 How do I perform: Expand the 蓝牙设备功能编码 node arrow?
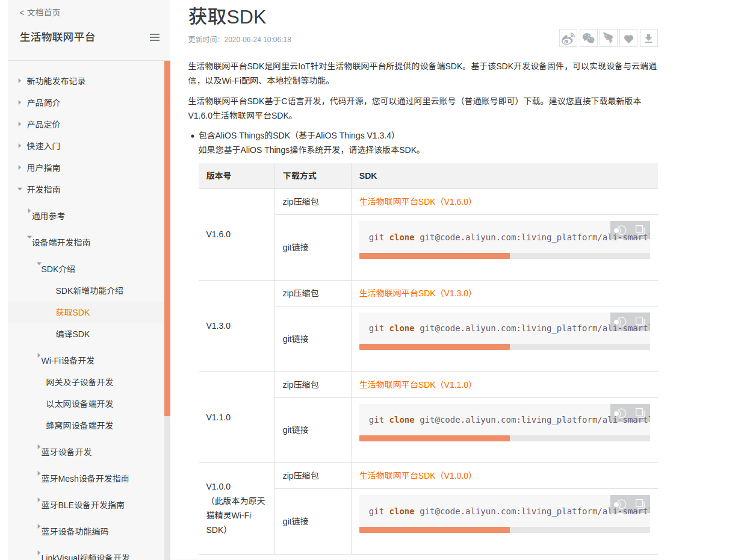coord(39,526)
